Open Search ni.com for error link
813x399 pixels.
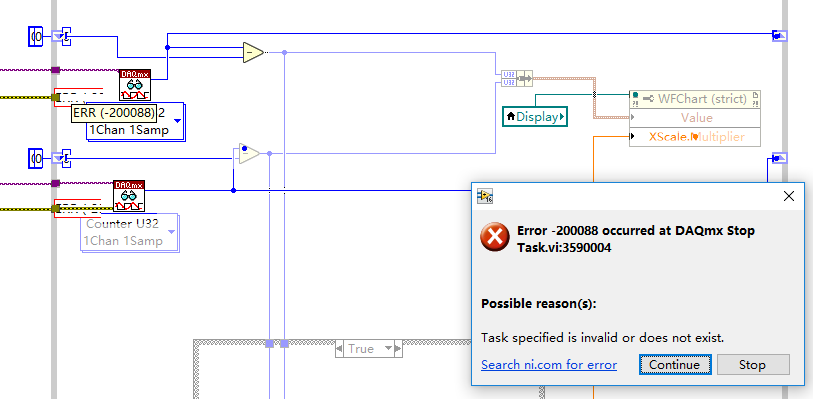tap(549, 365)
